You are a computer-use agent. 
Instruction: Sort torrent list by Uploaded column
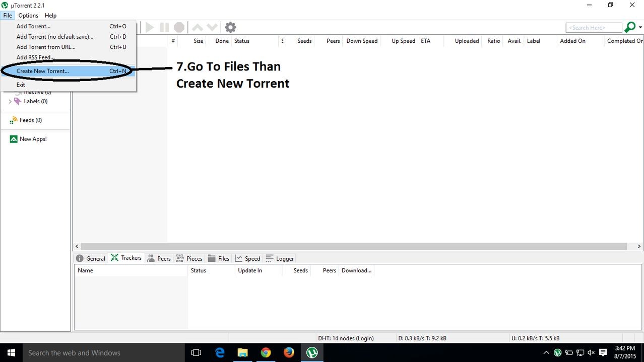[x=463, y=41]
